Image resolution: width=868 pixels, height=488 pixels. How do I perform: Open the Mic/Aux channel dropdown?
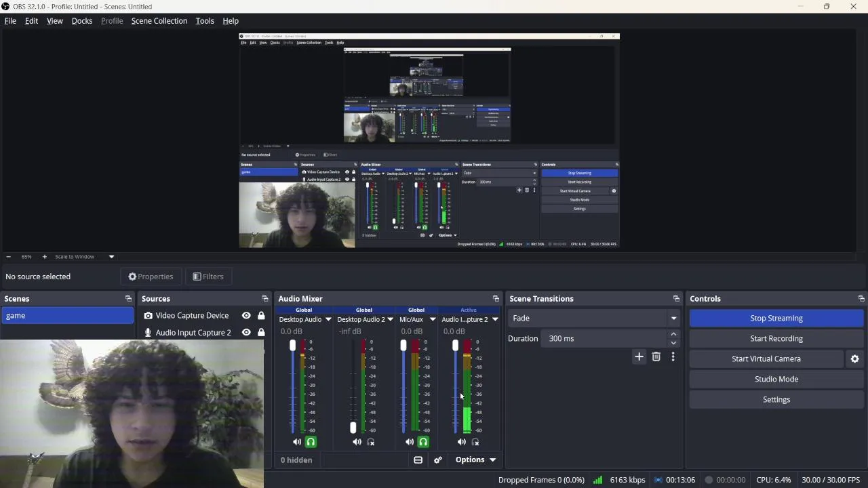coord(432,320)
